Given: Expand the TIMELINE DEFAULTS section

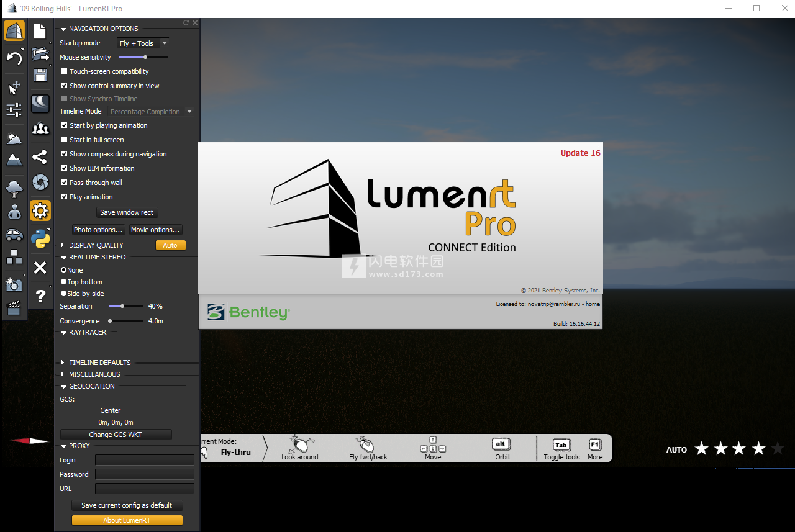Looking at the screenshot, I should point(63,363).
